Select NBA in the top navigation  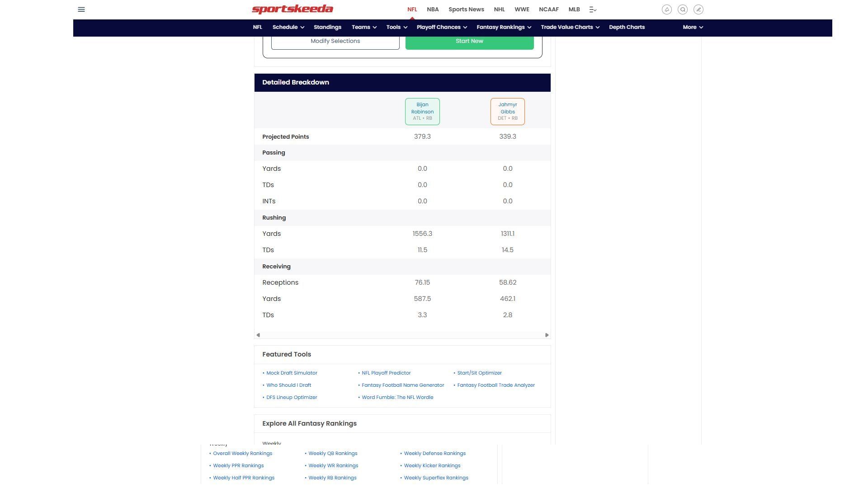coord(433,9)
